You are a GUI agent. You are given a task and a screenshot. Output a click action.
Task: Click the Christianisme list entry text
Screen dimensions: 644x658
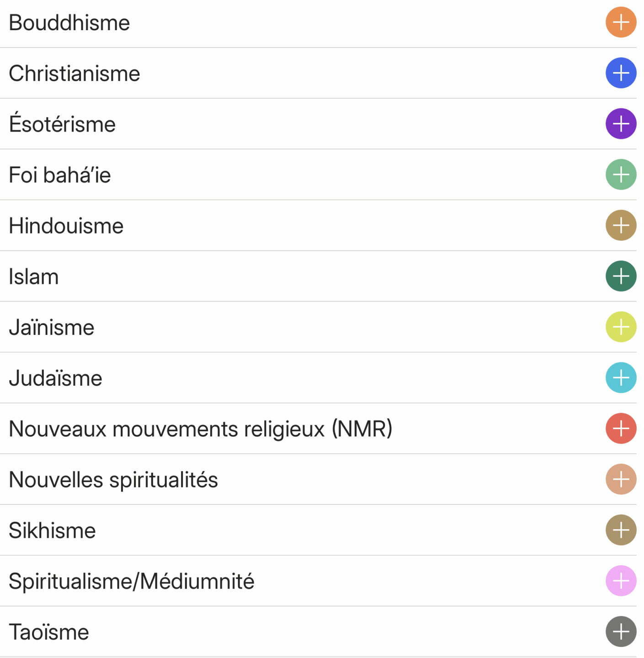[x=75, y=74]
